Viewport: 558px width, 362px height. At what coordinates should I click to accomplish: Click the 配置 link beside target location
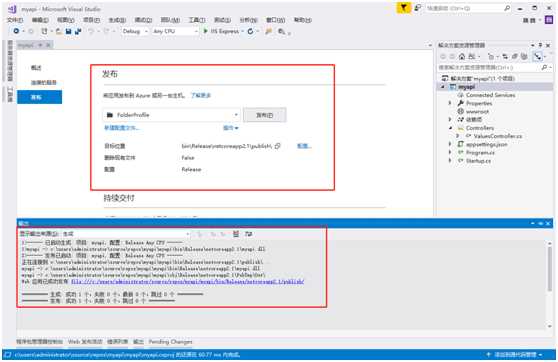click(x=304, y=146)
